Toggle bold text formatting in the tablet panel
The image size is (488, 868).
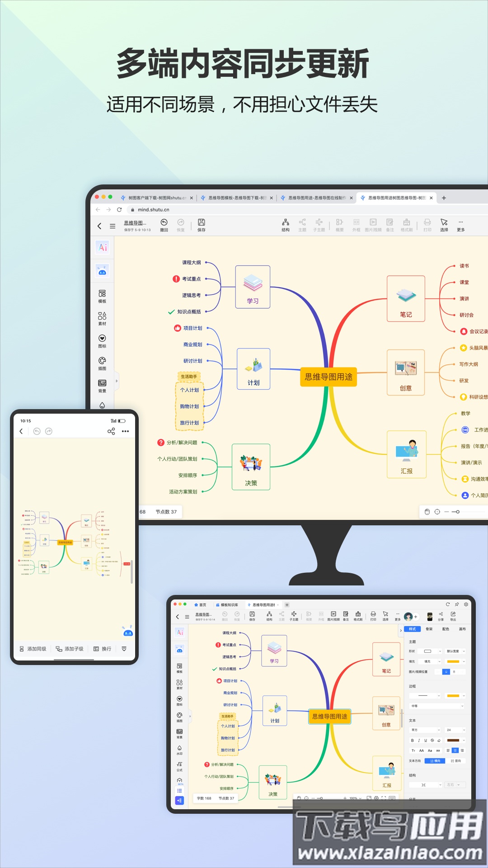(x=412, y=741)
